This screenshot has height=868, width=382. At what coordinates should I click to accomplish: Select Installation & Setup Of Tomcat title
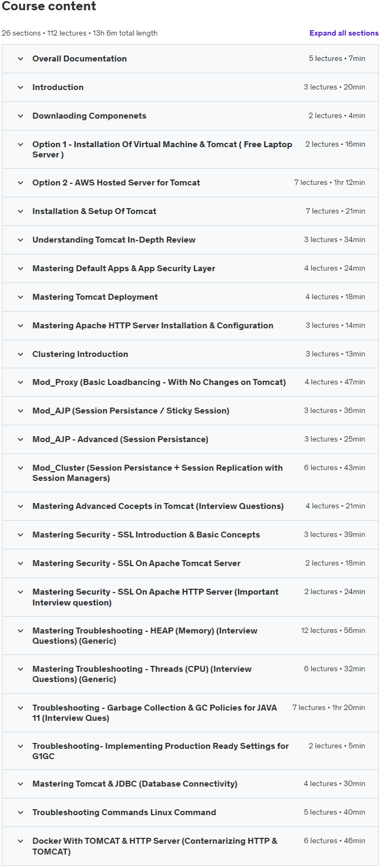pos(94,211)
